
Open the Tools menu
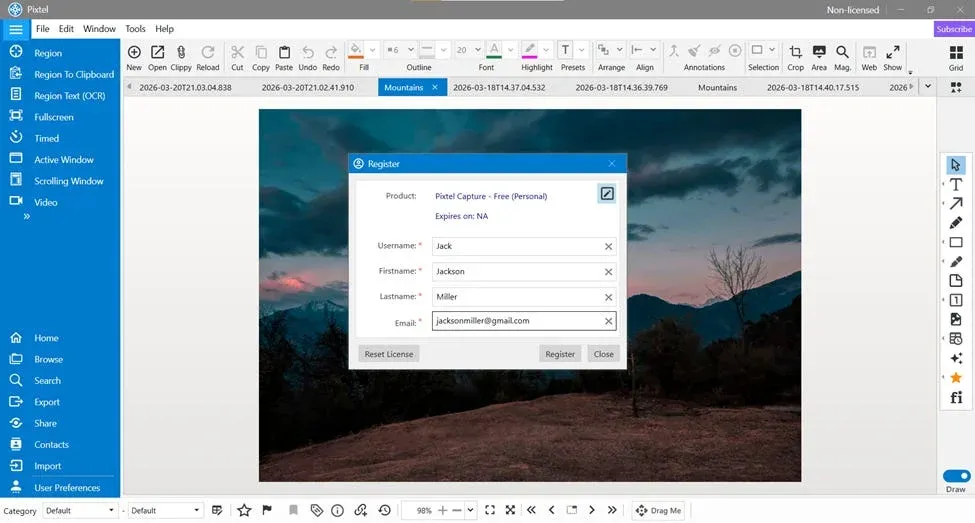[135, 29]
